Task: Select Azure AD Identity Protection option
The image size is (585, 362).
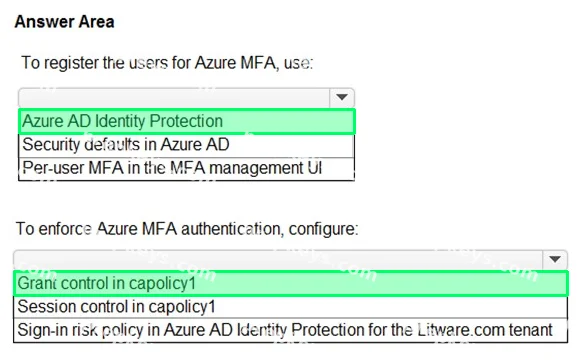Action: click(x=187, y=121)
